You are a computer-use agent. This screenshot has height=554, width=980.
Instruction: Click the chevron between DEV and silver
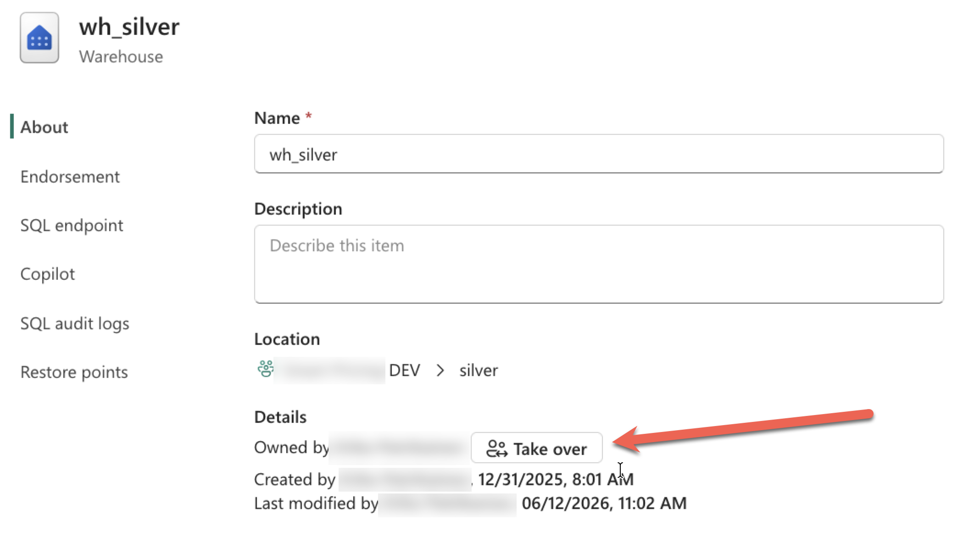point(440,370)
